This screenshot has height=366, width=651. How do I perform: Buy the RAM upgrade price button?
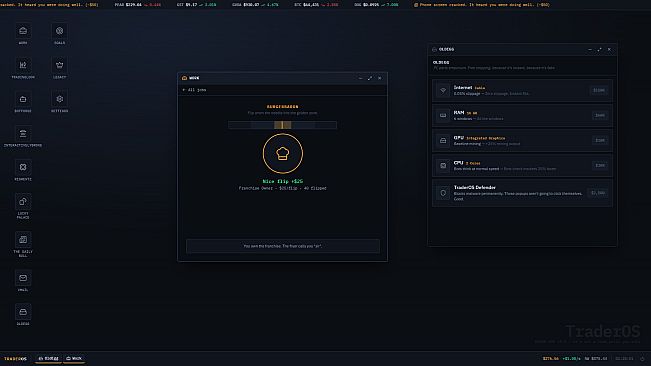point(600,115)
